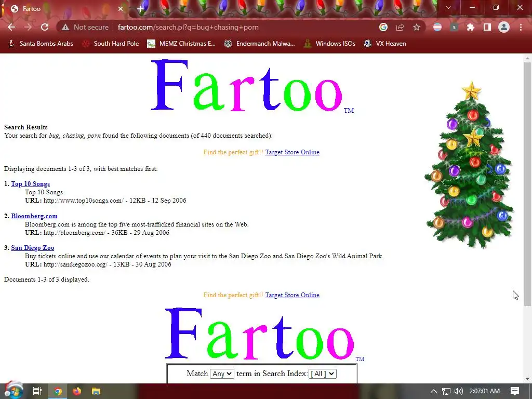Show hidden system tray icons
Image resolution: width=532 pixels, height=399 pixels.
tap(434, 391)
